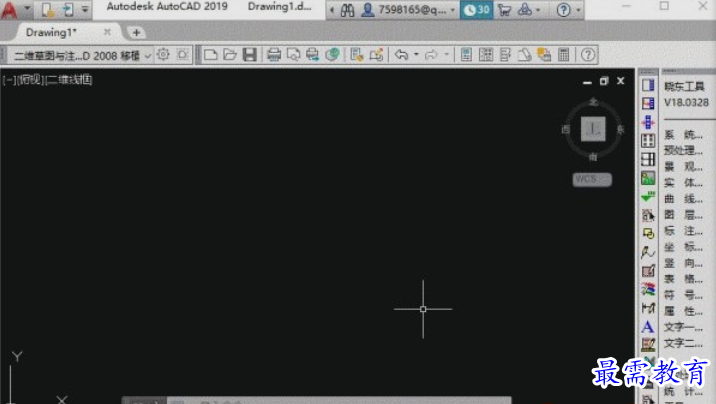
Task: Close the Drawing1* tab with its X
Action: pos(107,32)
